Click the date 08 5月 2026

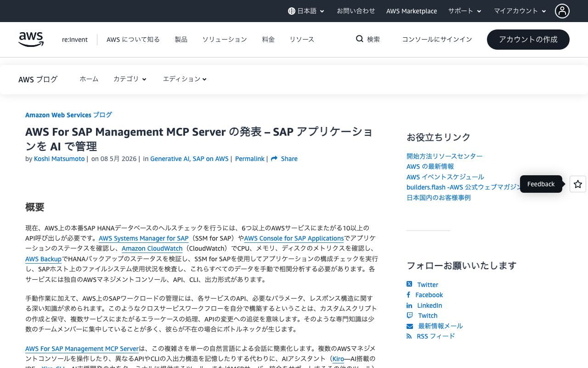click(119, 159)
